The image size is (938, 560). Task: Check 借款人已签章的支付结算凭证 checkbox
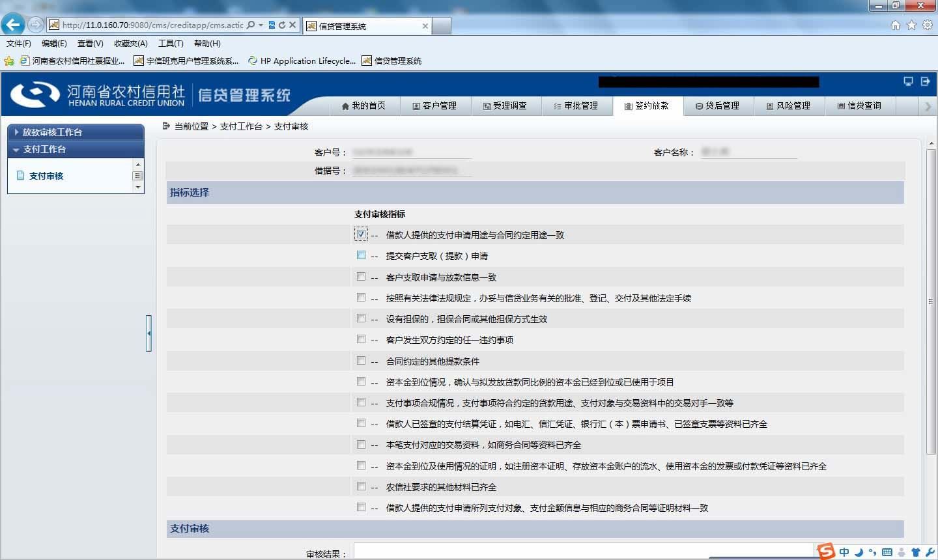pos(361,423)
